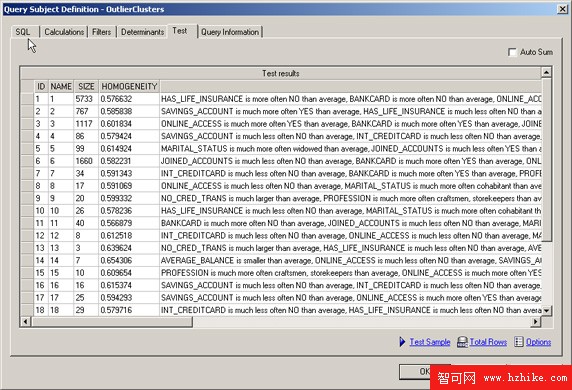The image size is (572, 390).
Task: Switch to the SQL tab
Action: pyautogui.click(x=23, y=32)
